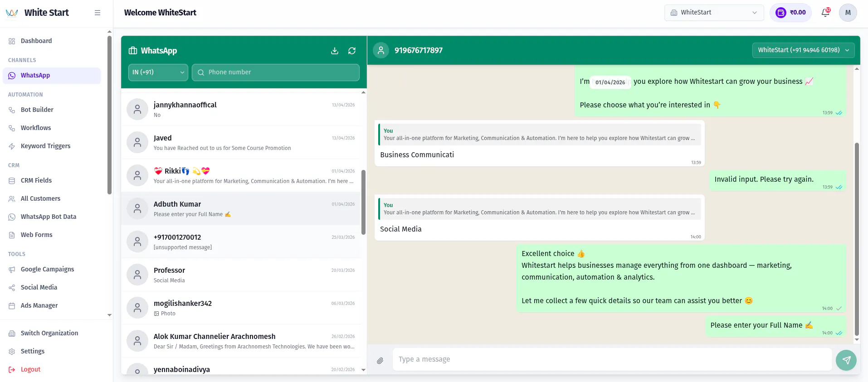Open All Customers list

[x=52, y=198]
